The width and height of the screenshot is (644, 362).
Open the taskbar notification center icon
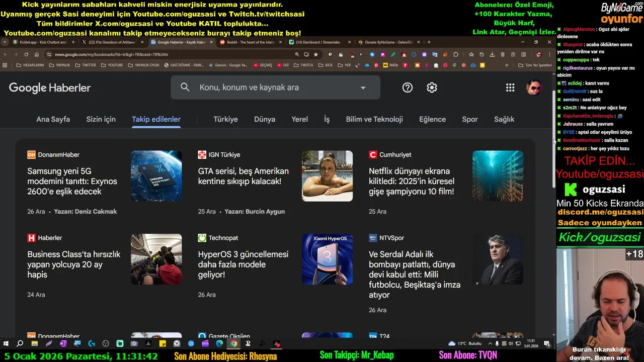click(x=547, y=343)
